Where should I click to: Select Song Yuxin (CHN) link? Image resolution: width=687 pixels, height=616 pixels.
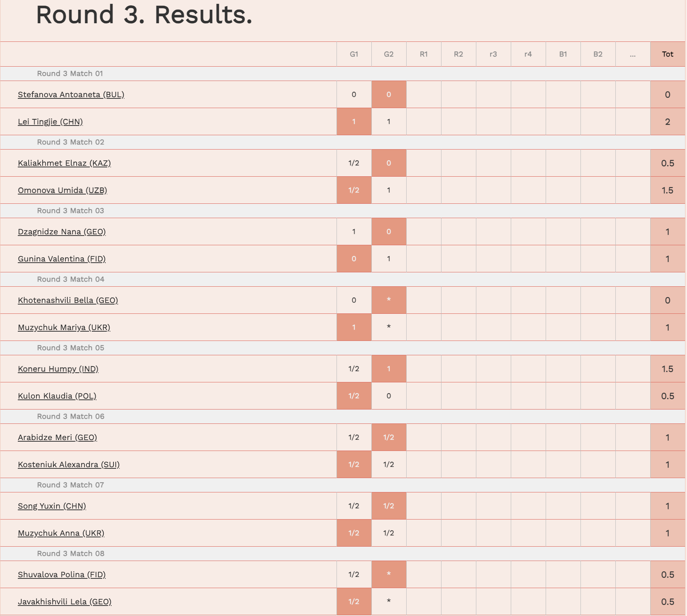point(52,506)
